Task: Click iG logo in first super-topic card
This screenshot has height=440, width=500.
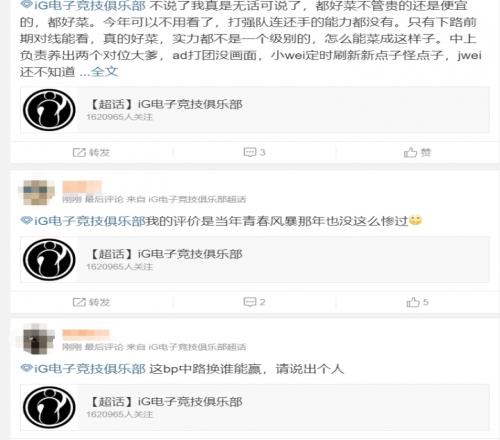Action: pos(49,110)
